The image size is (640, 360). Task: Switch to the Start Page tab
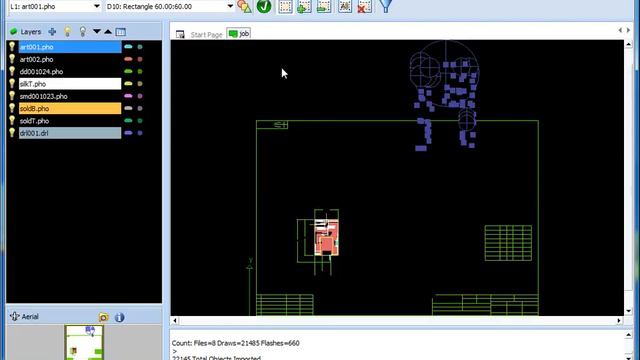pos(206,35)
